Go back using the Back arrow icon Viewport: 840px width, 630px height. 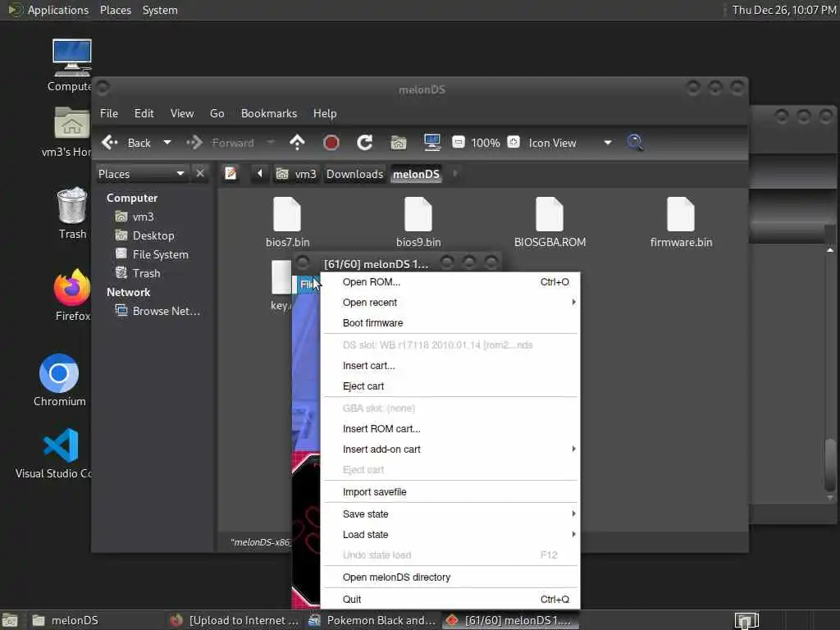pos(111,143)
